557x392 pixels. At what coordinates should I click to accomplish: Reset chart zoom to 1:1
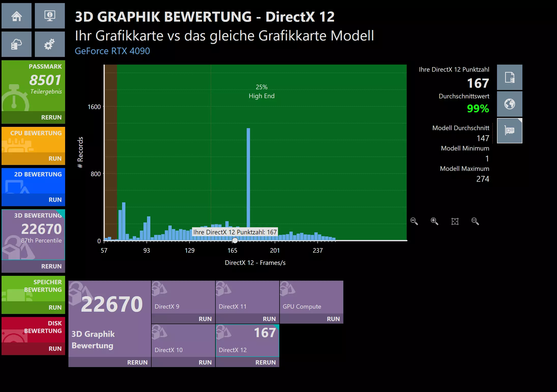pos(475,221)
